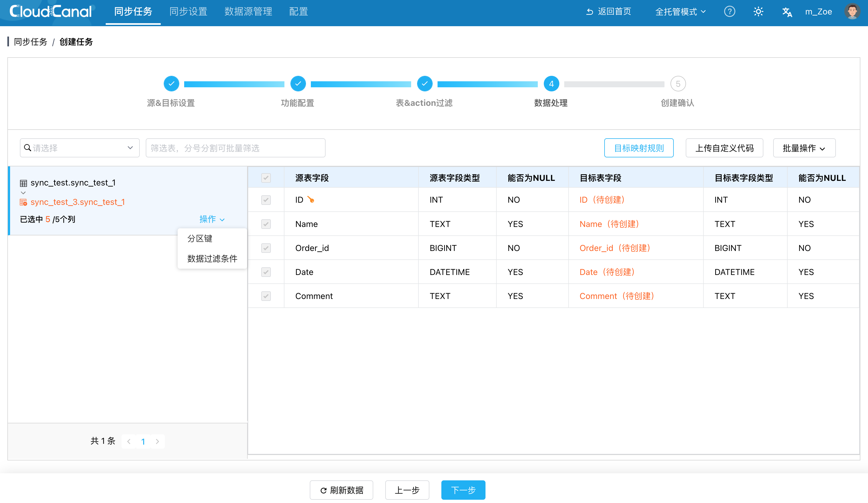Open the 请选择 search dropdown

tap(79, 148)
